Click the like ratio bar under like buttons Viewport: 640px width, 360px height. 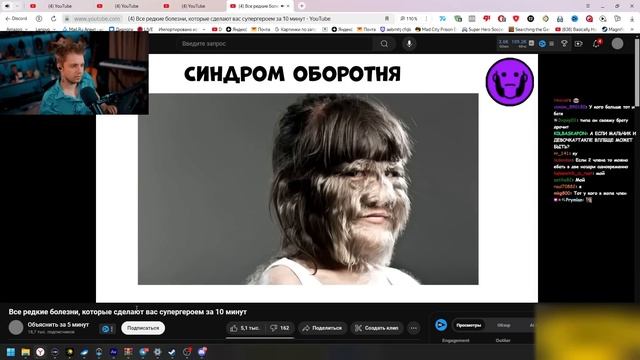pos(260,338)
